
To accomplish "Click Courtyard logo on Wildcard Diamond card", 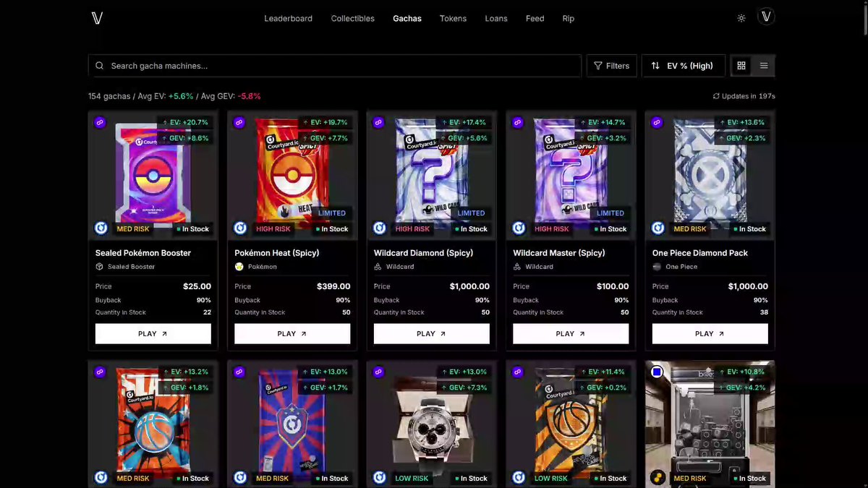I will coord(380,228).
